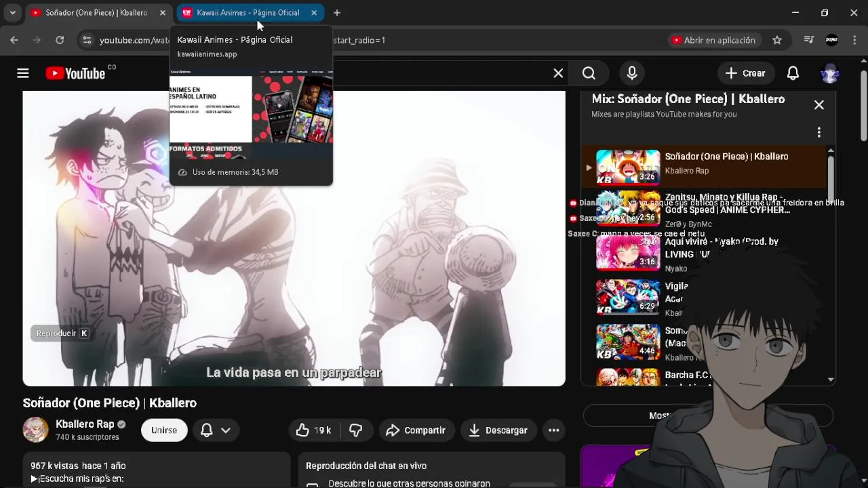Open YouTube notifications bell

coord(792,73)
